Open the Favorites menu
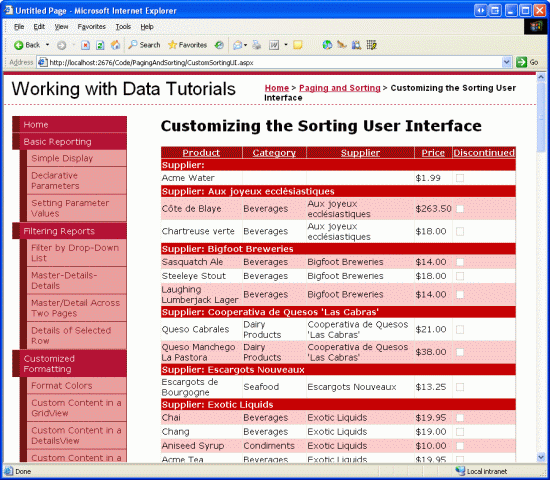The image size is (550, 480). pos(92,27)
